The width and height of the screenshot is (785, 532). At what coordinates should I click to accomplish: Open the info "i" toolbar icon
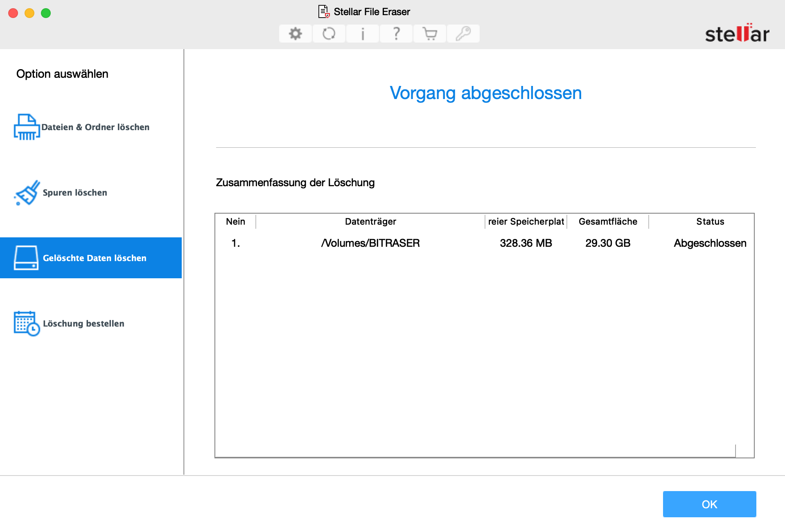[x=362, y=34]
